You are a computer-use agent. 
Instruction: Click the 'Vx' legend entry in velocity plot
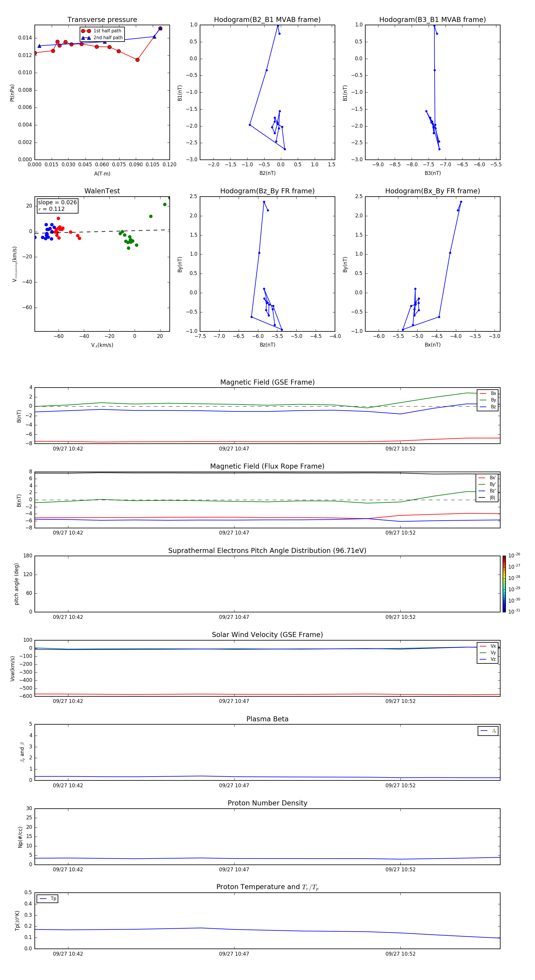[x=488, y=646]
